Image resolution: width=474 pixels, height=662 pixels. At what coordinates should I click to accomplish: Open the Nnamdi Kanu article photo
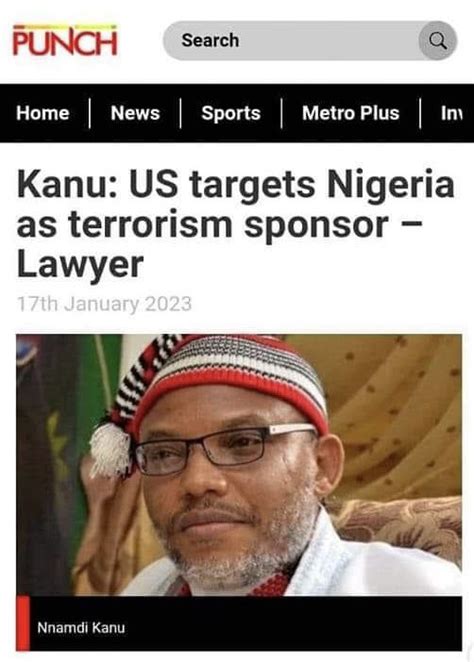click(x=239, y=464)
